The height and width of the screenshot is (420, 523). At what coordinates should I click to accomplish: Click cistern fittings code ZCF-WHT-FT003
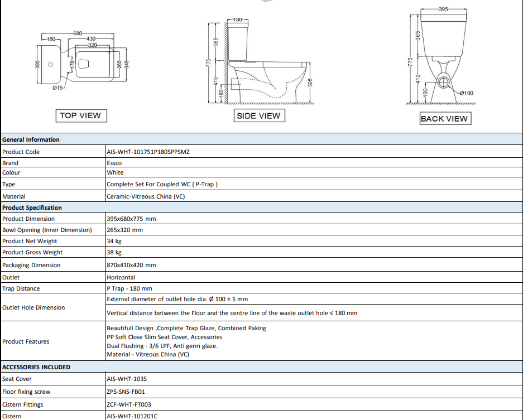(129, 404)
